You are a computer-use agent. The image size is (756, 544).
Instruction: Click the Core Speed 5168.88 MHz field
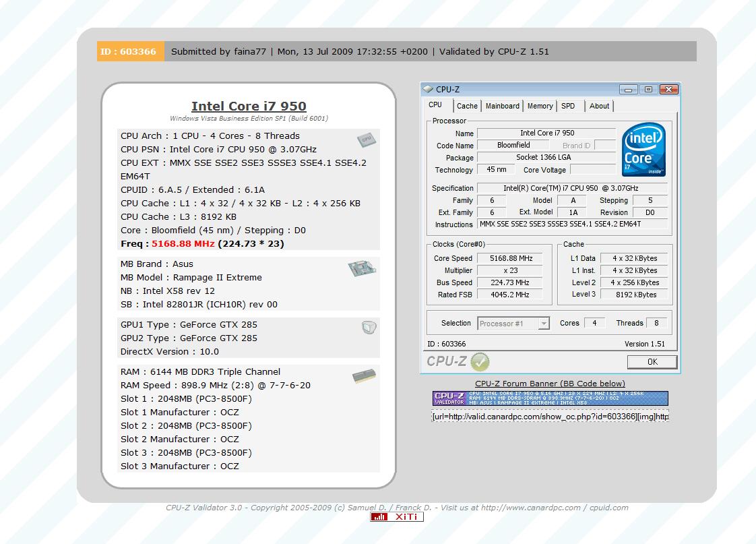(x=511, y=258)
